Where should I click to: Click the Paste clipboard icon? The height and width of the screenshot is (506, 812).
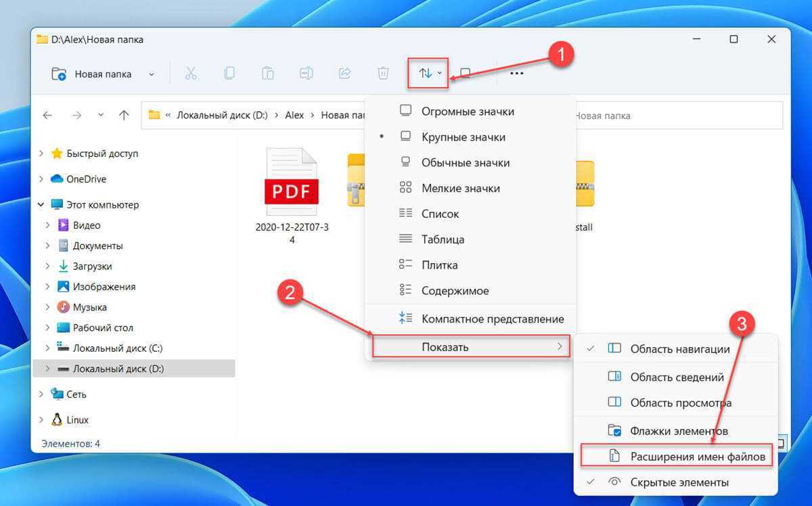pos(268,73)
